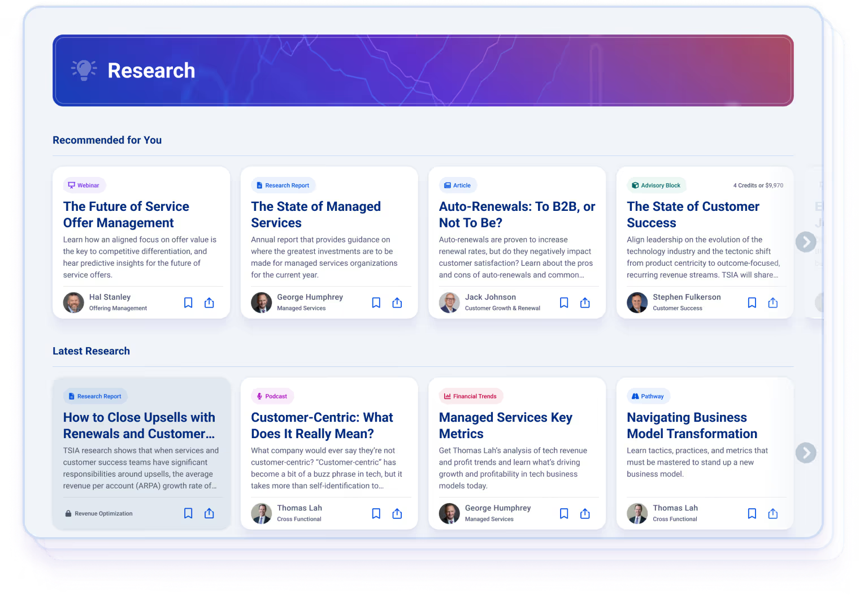Open Customer-Centric: What Does It Really Mean?
The width and height of the screenshot is (868, 597).
click(x=322, y=426)
